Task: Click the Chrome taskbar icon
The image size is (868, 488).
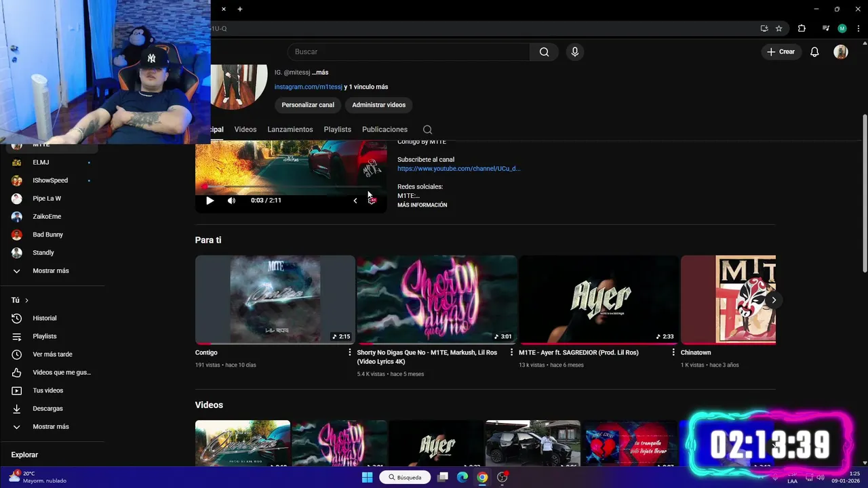Action: pyautogui.click(x=482, y=477)
